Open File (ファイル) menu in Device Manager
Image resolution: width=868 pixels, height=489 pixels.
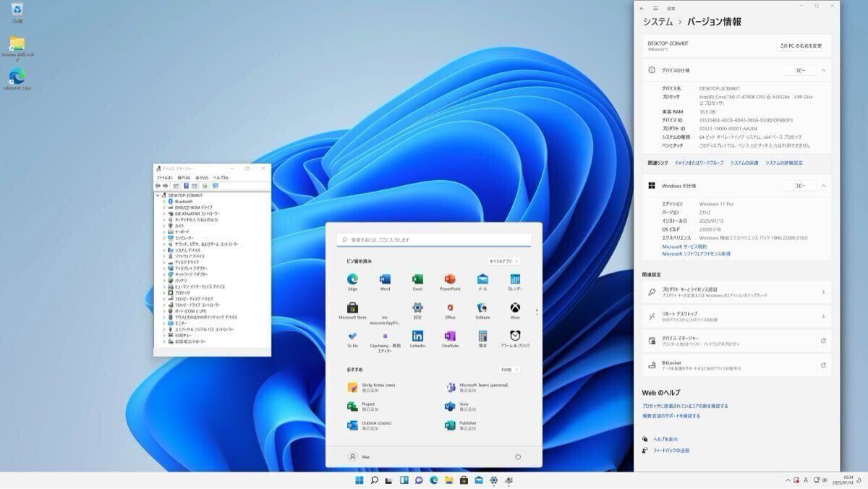165,177
